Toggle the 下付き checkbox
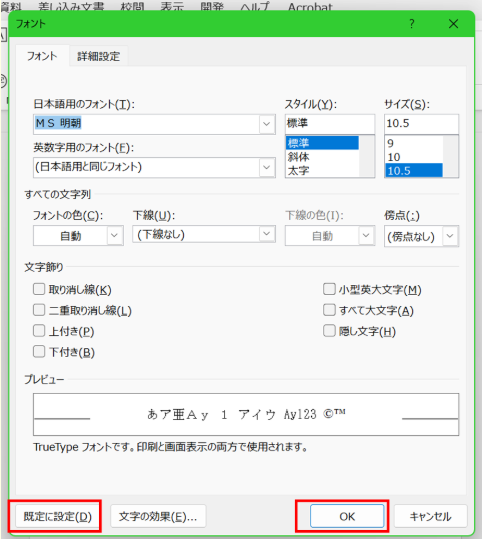 pos(39,352)
